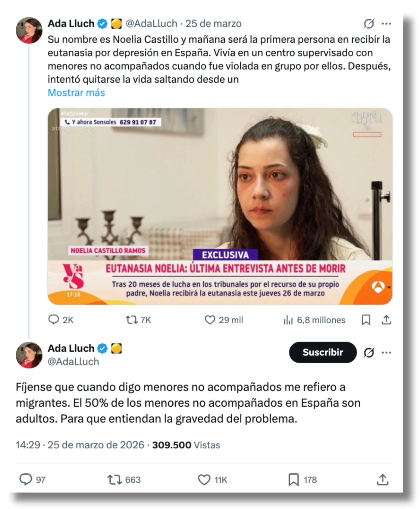The width and height of the screenshot is (420, 509).
Task: Open the 25 de marzo timestamp link
Action: tap(213, 24)
